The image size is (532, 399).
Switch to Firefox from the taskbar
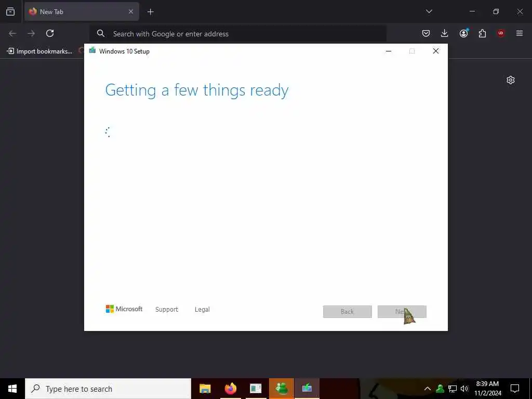coord(231,389)
